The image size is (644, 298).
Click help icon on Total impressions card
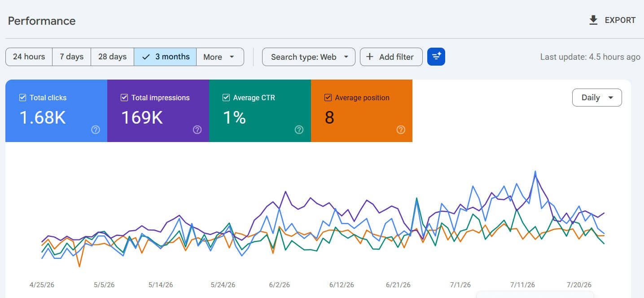(197, 129)
